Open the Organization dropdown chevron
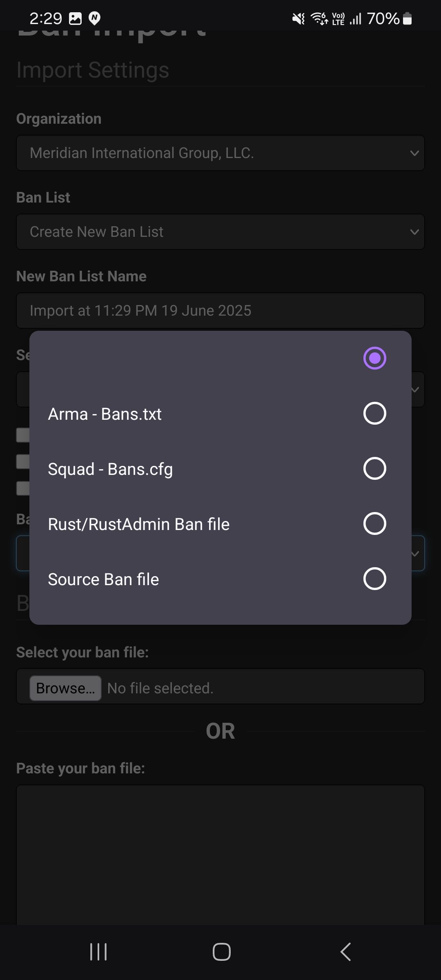 point(414,153)
